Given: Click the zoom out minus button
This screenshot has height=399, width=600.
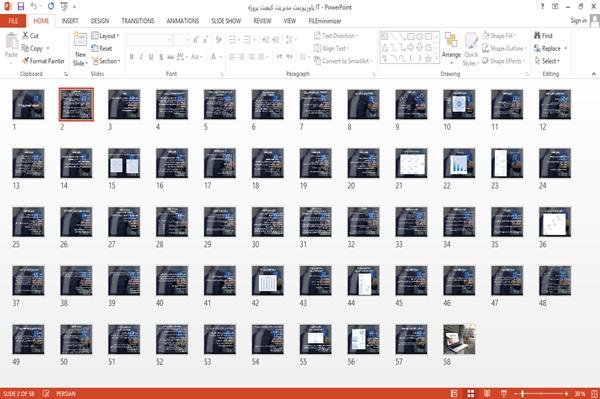Looking at the screenshot, I should coord(515,393).
